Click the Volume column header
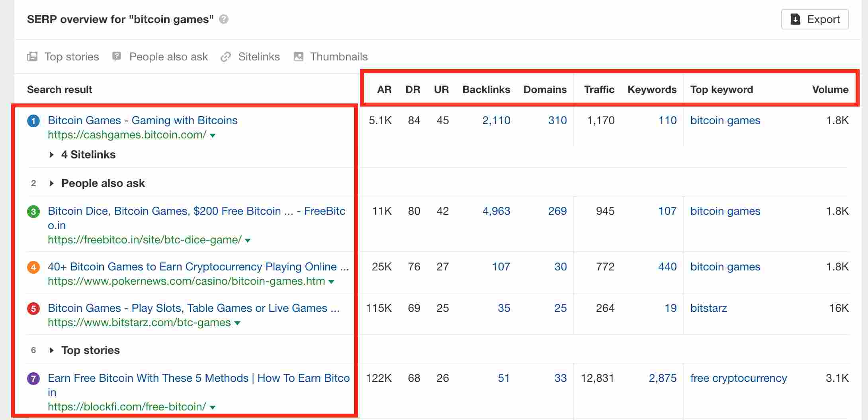This screenshot has height=420, width=868. (830, 89)
